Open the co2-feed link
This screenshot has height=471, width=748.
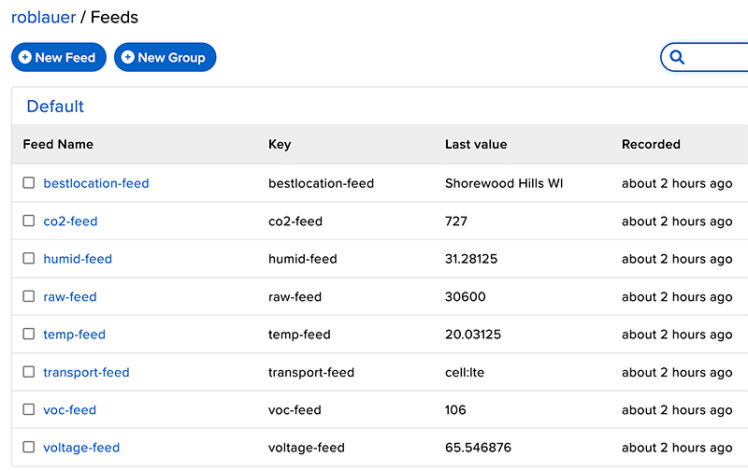tap(70, 221)
